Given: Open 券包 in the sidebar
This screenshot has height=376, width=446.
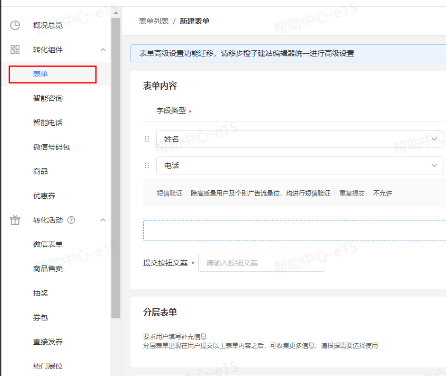Looking at the screenshot, I should 40,317.
